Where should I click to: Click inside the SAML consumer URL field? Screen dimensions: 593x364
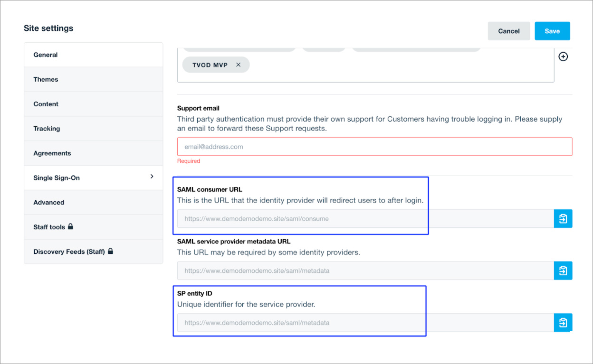(x=365, y=219)
